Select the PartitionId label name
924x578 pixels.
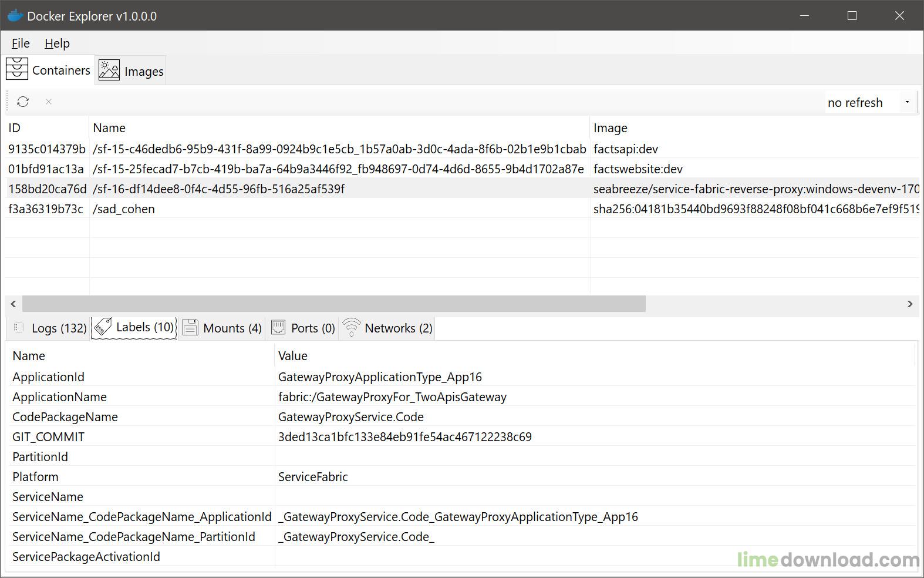pyautogui.click(x=40, y=456)
